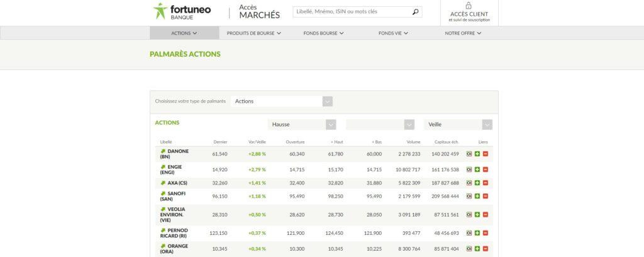Open the ENGIE (ENGI) stock link
The width and height of the screenshot is (644, 257).
pyautogui.click(x=171, y=169)
